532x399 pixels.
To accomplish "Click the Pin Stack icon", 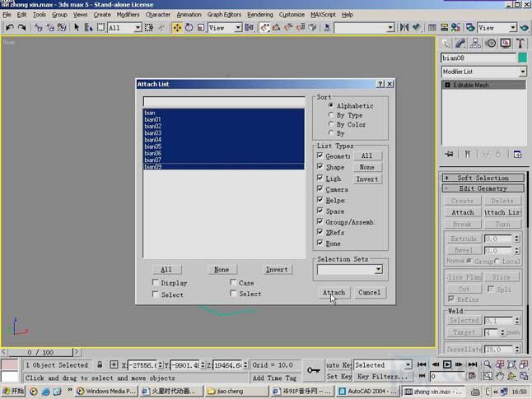I will point(449,154).
